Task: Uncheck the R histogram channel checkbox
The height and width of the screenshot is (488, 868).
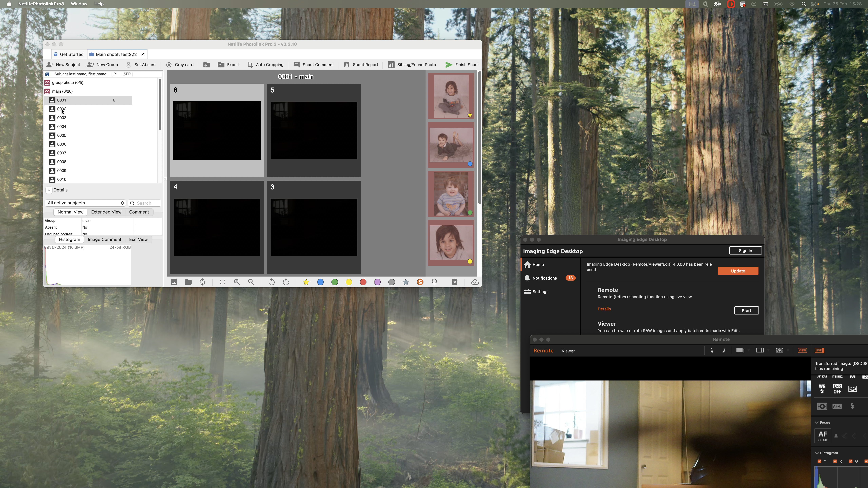Action: [835, 461]
